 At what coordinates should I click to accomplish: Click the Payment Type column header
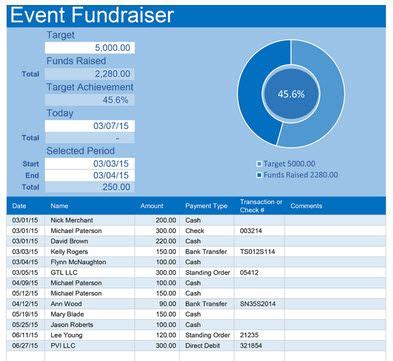coord(206,206)
